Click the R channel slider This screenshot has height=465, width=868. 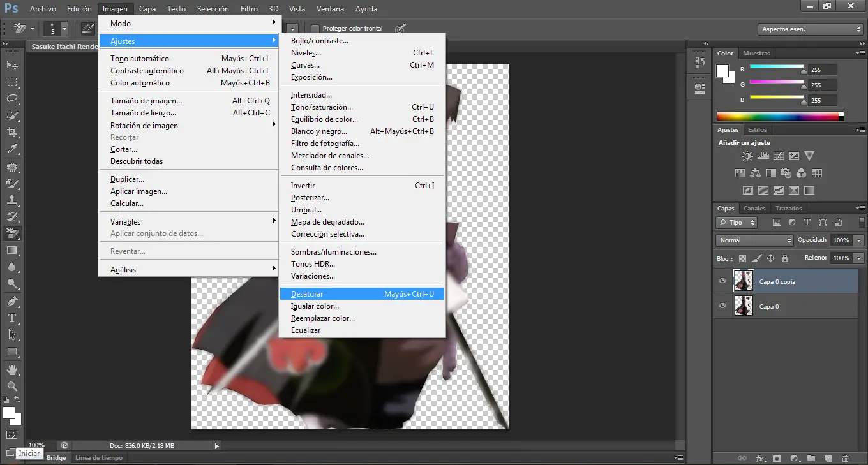[777, 69]
